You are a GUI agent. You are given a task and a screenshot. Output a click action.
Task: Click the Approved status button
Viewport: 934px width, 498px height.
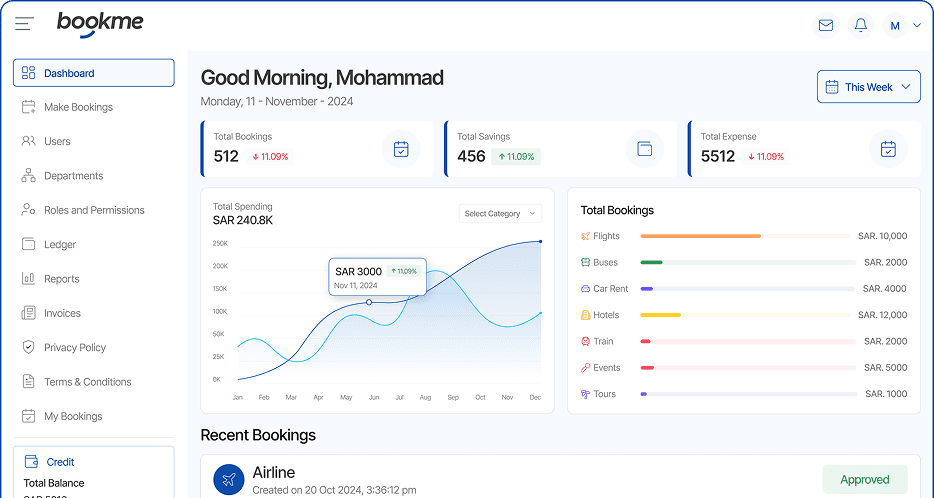point(864,479)
